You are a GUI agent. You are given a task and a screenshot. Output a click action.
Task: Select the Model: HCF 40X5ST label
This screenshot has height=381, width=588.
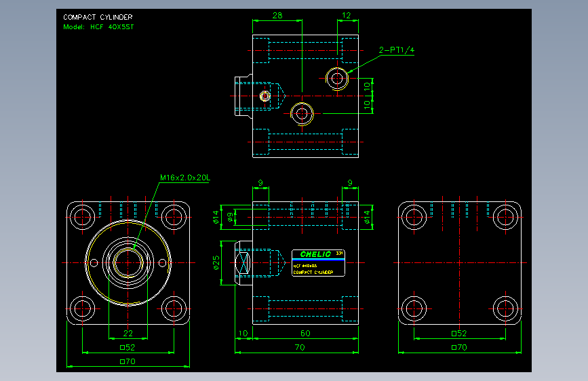point(98,27)
